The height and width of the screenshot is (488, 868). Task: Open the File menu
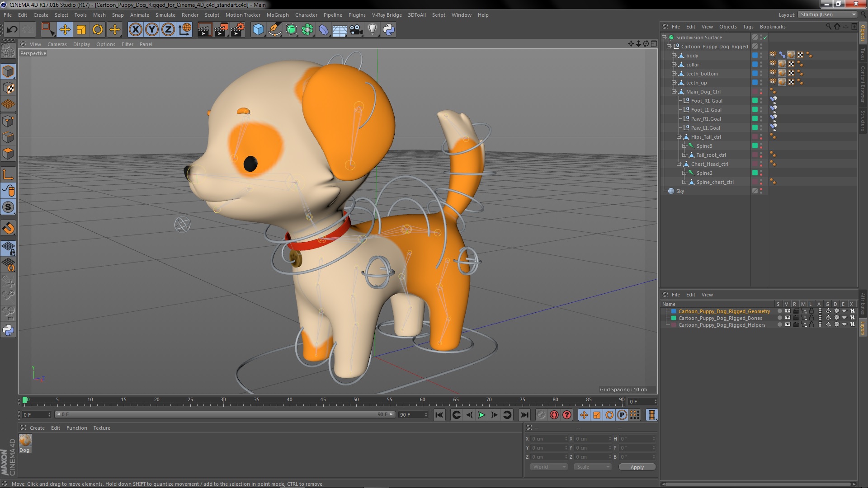[x=8, y=15]
